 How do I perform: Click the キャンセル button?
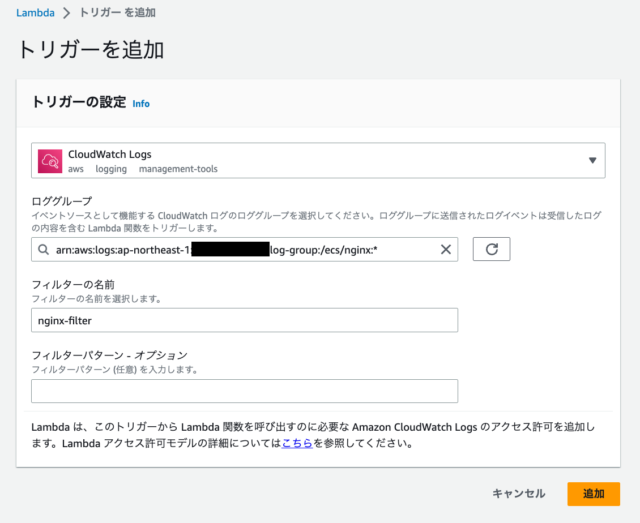tap(518, 494)
